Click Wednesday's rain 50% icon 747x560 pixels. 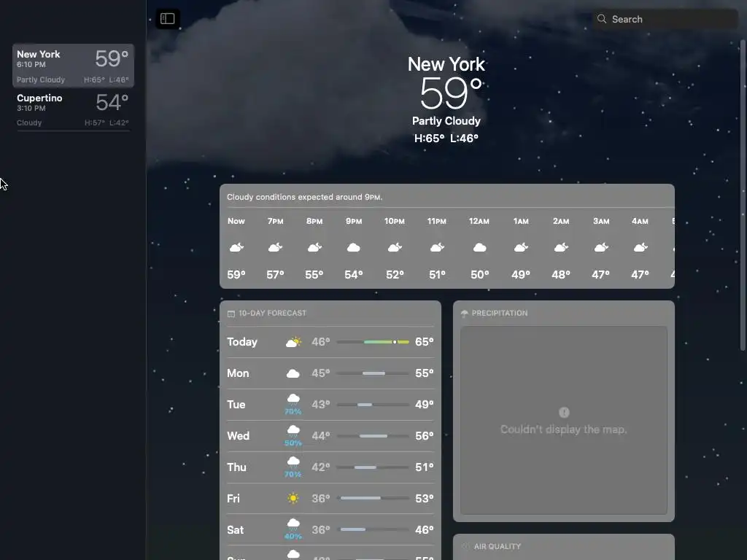293,436
